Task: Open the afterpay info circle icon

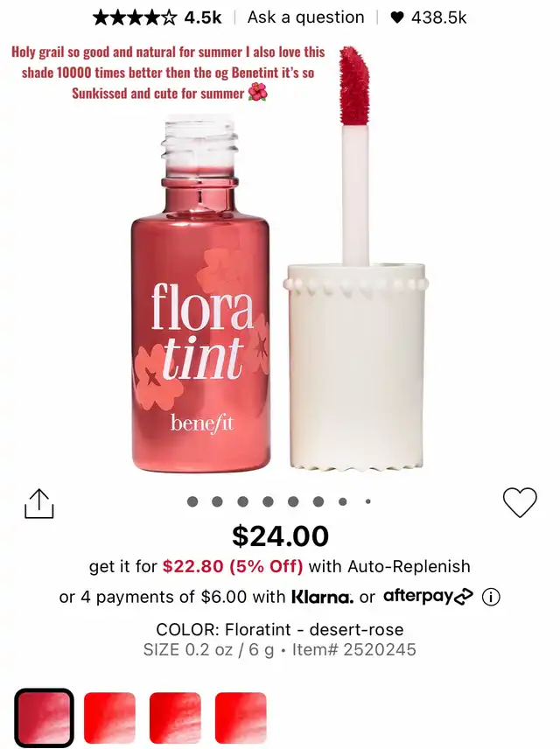Action: [x=491, y=597]
